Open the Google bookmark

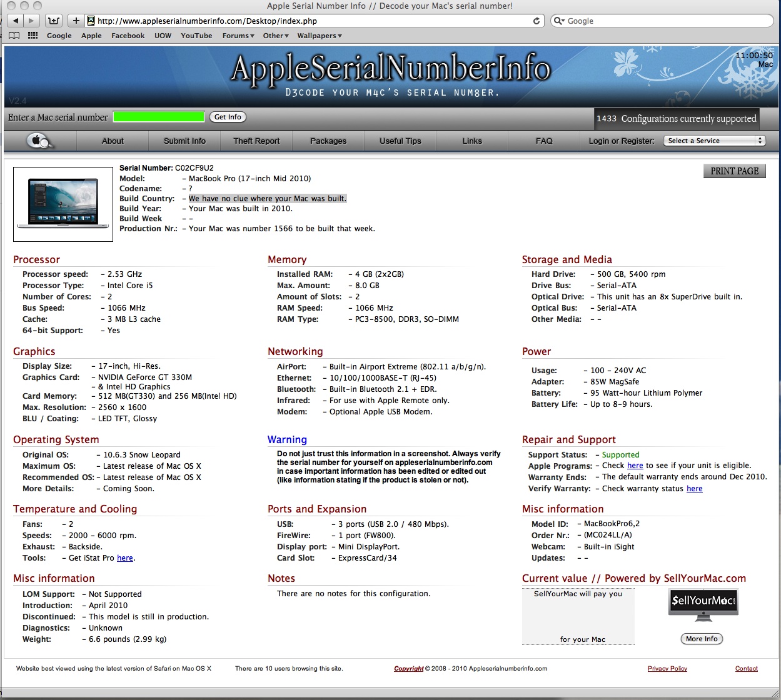[59, 36]
